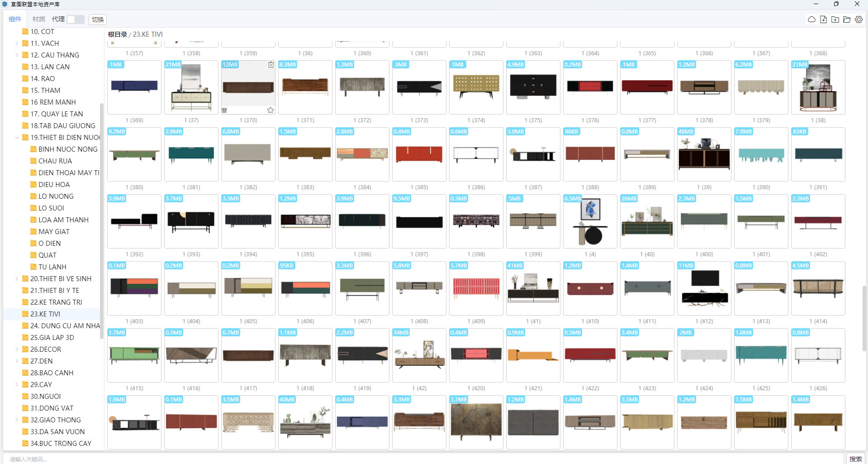Image resolution: width=868 pixels, height=464 pixels.
Task: Open settings via the gear icon
Action: [859, 19]
